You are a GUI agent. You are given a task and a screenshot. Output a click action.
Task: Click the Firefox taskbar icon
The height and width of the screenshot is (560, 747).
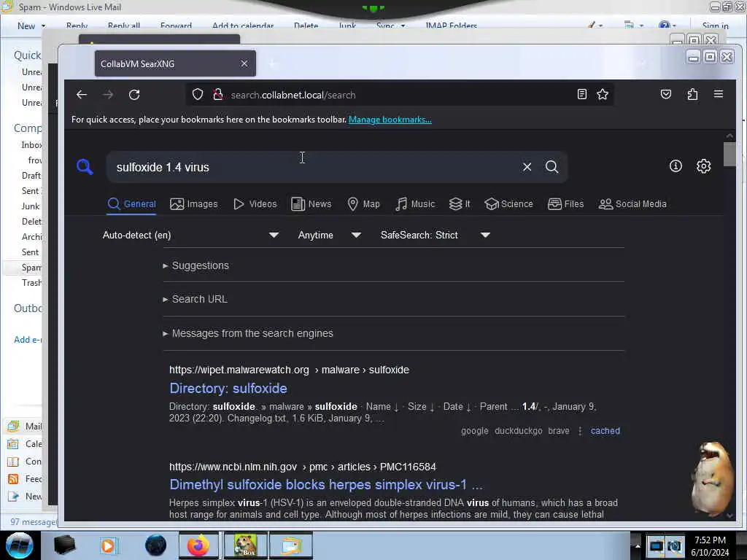(x=198, y=545)
